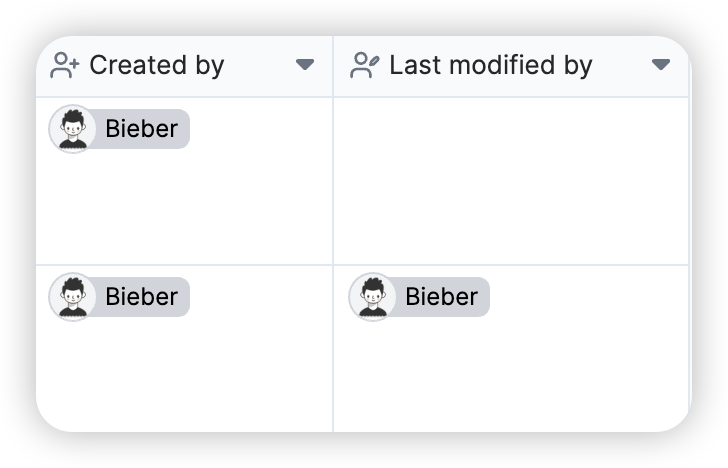The width and height of the screenshot is (728, 468).
Task: Click the row border between first and second rows
Action: pos(362,265)
